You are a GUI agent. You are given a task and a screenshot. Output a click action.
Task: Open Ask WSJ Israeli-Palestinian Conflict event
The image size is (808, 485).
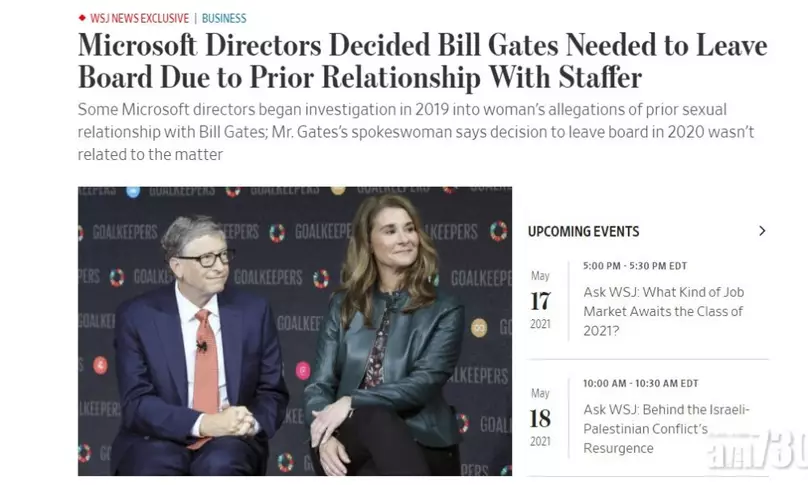tap(666, 429)
